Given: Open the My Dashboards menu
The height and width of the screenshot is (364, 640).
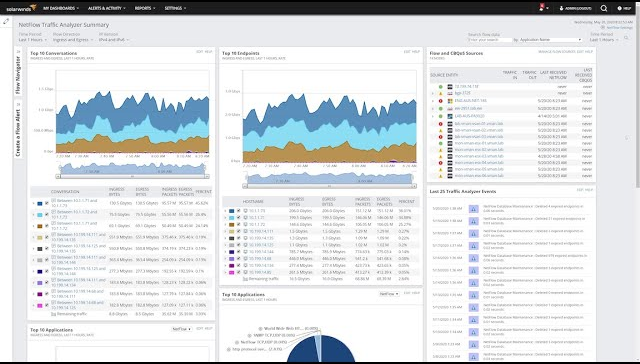Looking at the screenshot, I should pos(61,8).
